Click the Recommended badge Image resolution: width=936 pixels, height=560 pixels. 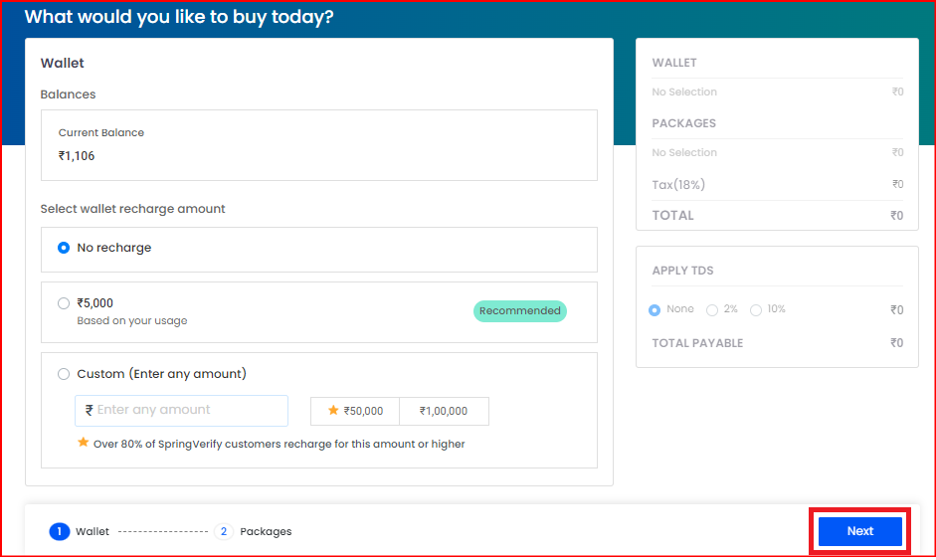coord(520,311)
